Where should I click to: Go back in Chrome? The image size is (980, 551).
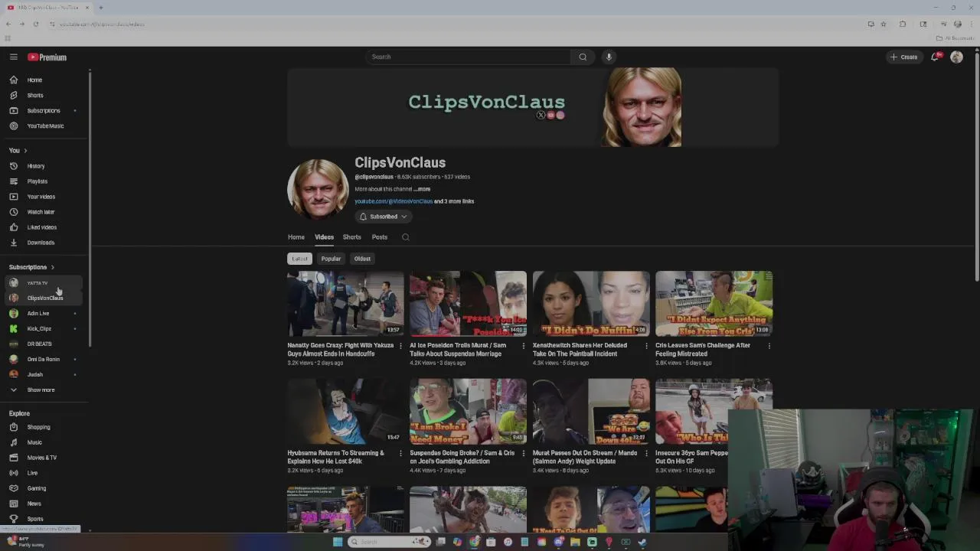(x=8, y=24)
